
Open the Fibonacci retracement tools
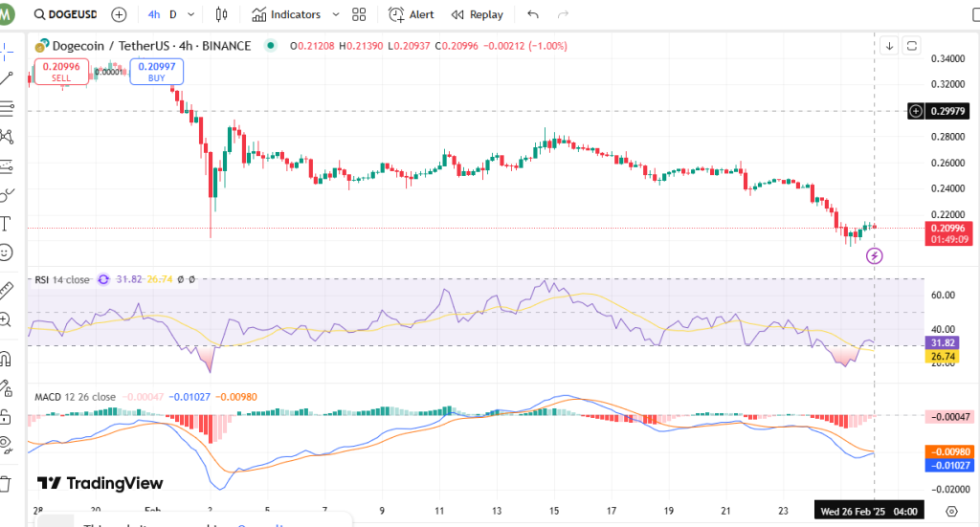7,109
